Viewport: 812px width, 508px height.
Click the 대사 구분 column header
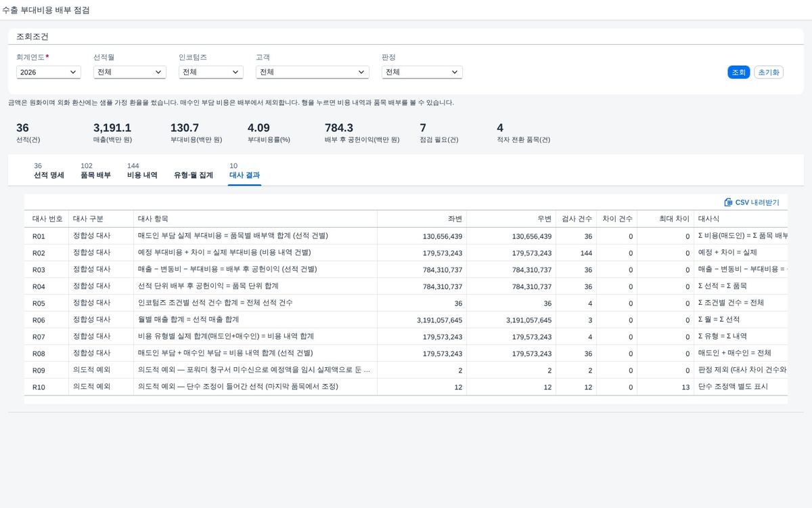pos(101,219)
